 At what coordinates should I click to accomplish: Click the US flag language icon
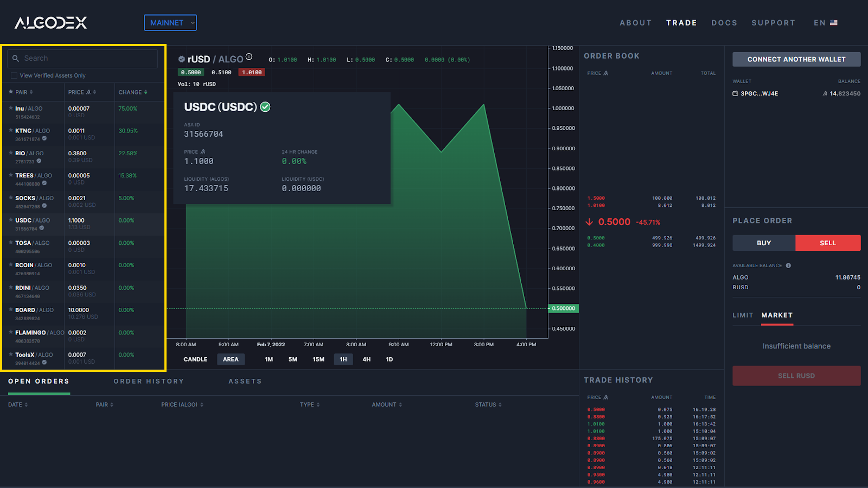834,23
